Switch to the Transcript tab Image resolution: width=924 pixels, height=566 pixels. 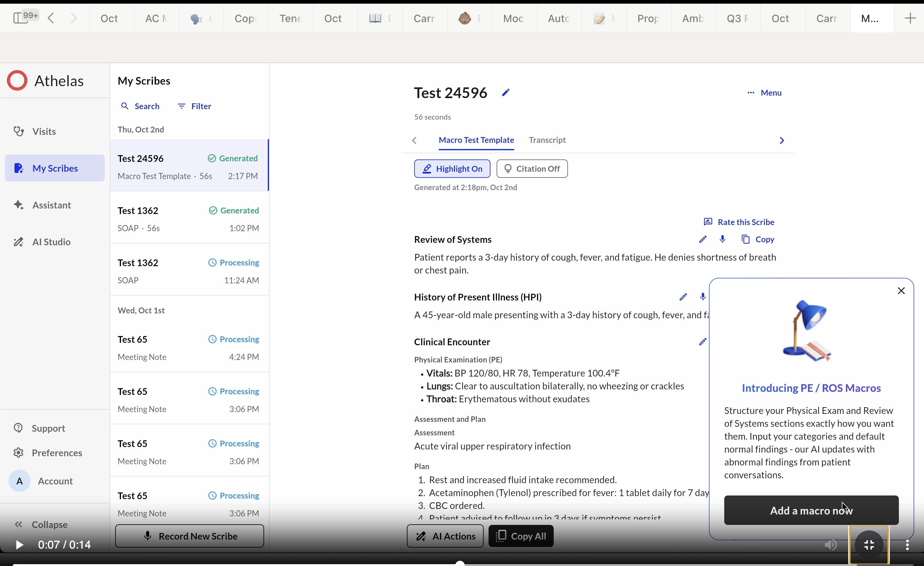547,140
